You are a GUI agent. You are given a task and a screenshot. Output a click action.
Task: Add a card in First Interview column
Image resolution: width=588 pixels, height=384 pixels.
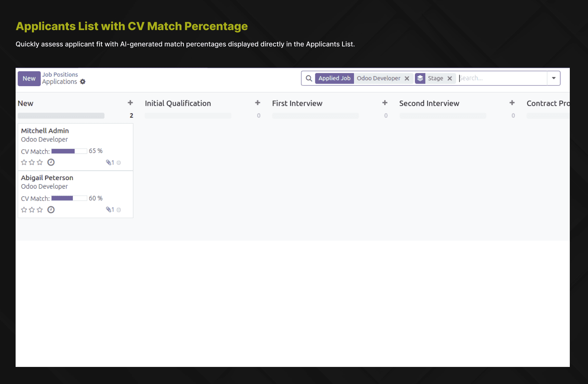pos(385,103)
